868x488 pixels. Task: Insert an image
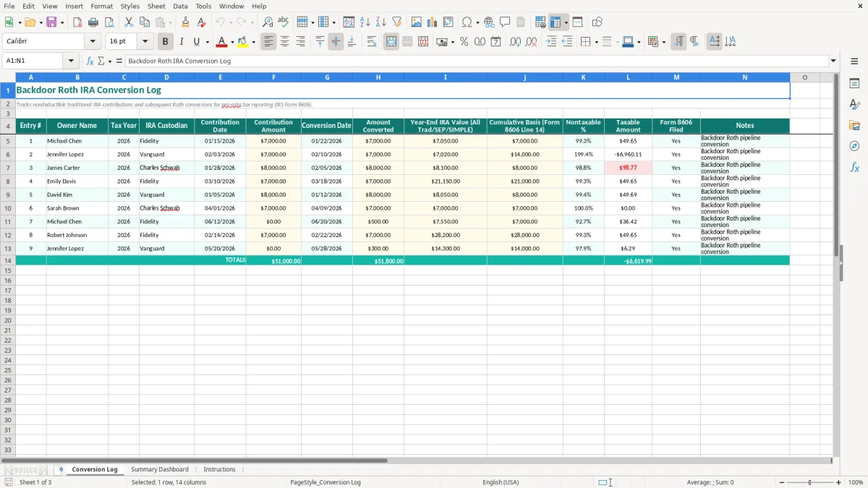pos(417,22)
